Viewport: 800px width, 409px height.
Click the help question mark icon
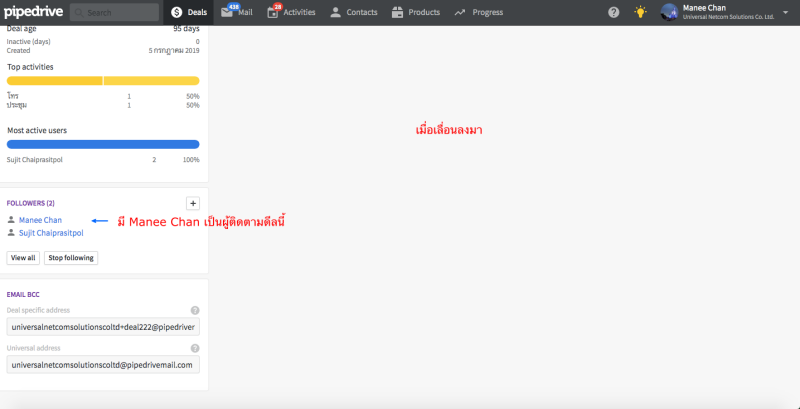point(613,12)
